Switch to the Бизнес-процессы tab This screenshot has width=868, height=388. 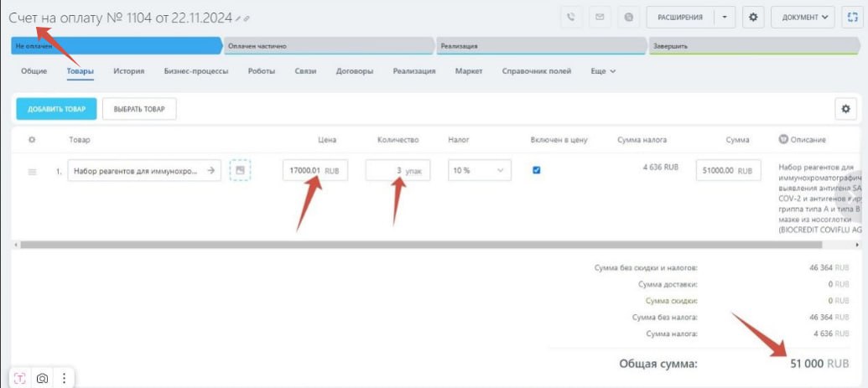196,71
